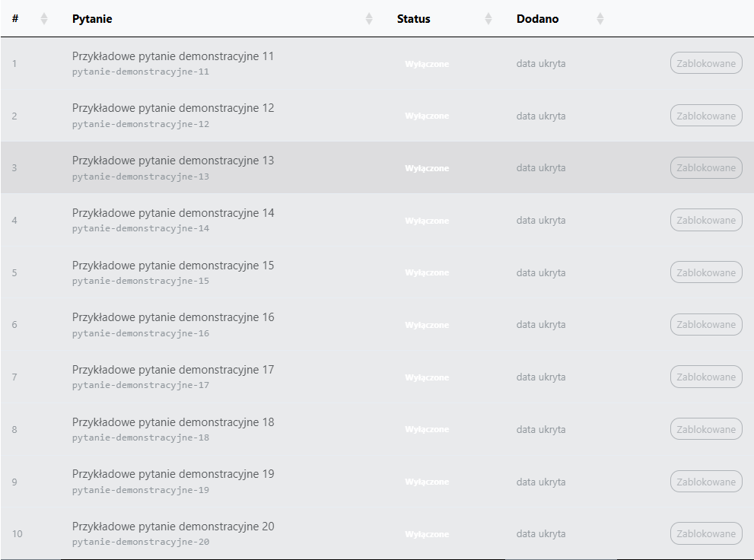Screen dimensions: 754x560
Task: Click the Zablokowane button for question 13
Action: click(x=706, y=167)
